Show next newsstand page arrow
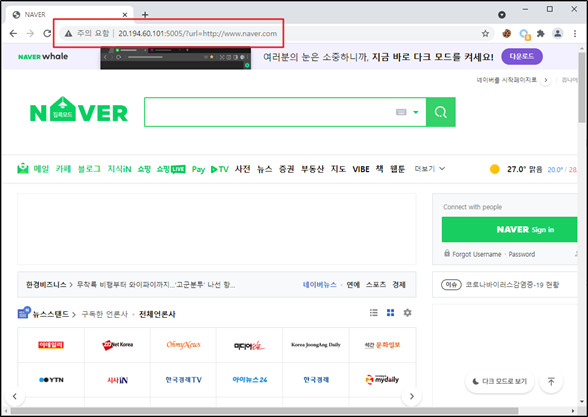588x417 pixels. point(411,396)
